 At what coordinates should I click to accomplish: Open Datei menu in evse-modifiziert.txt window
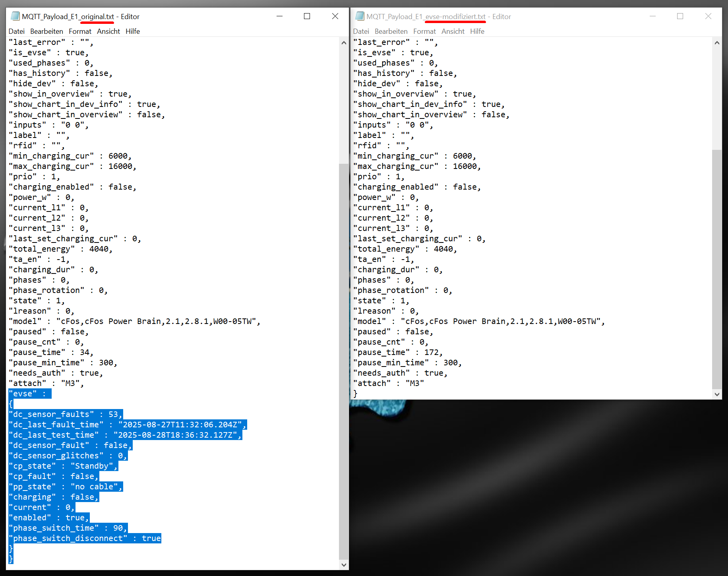coord(361,31)
